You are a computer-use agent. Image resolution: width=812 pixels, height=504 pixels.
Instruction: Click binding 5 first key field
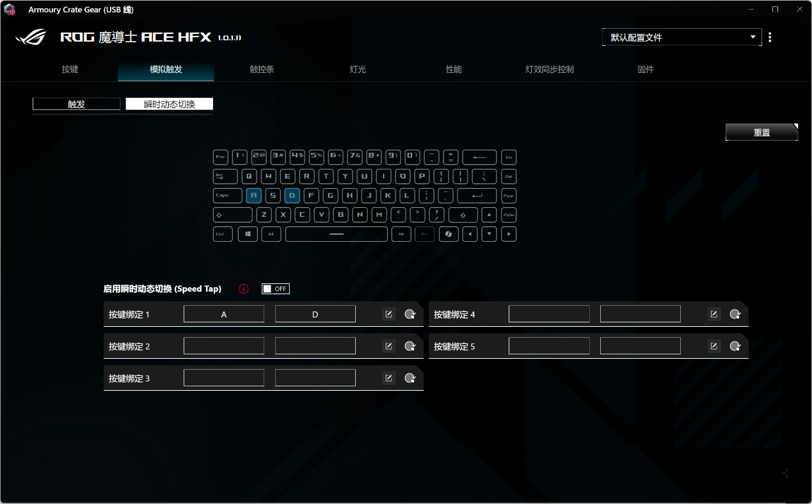(x=549, y=346)
